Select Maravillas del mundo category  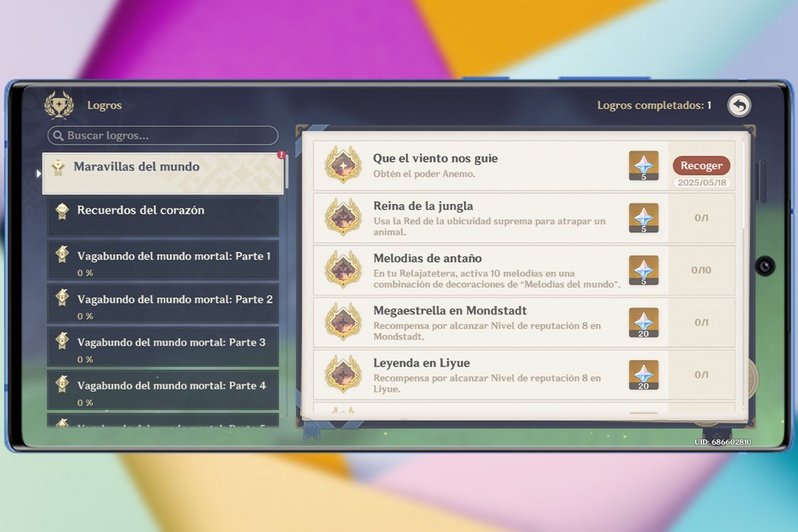coord(164,174)
